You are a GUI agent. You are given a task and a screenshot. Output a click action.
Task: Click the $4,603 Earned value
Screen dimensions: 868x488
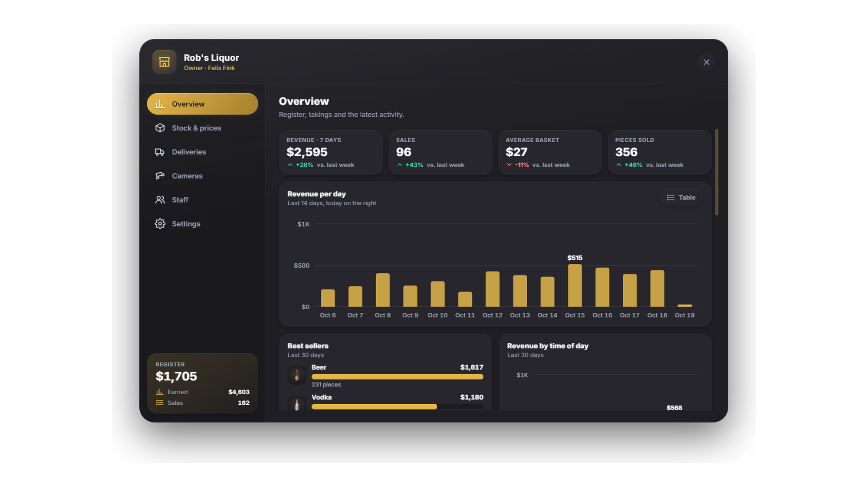(x=239, y=392)
